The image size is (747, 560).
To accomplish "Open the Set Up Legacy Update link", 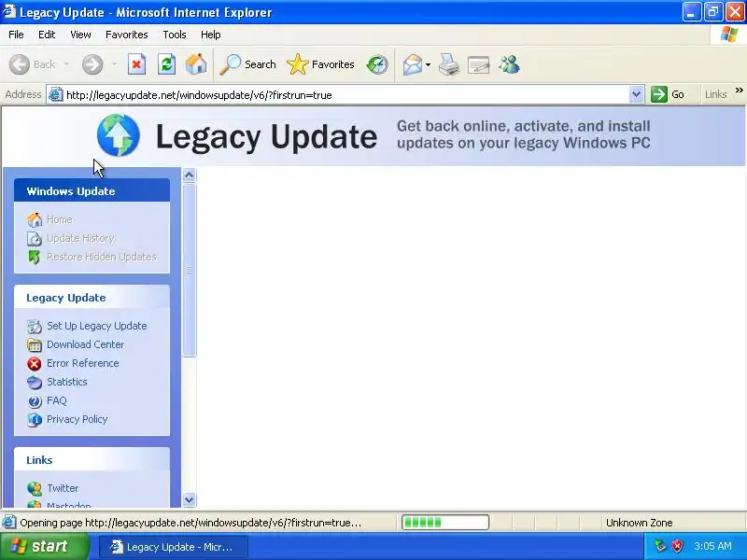I will pos(97,326).
